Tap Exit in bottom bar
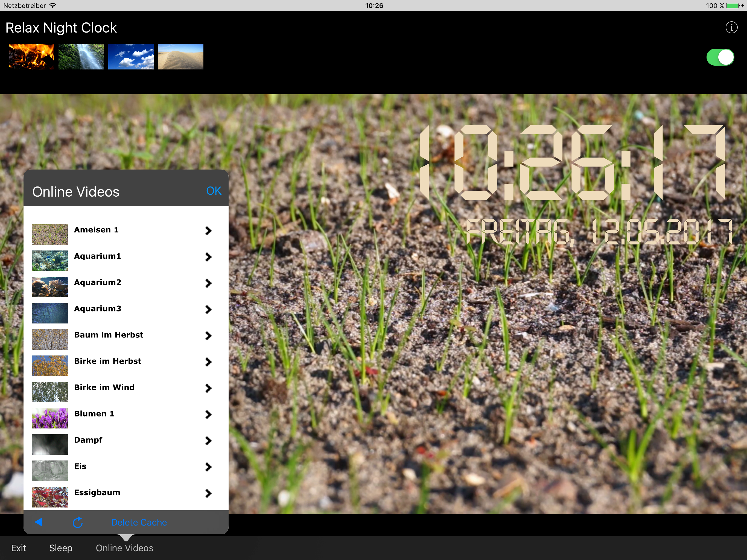The image size is (747, 560). 19,548
